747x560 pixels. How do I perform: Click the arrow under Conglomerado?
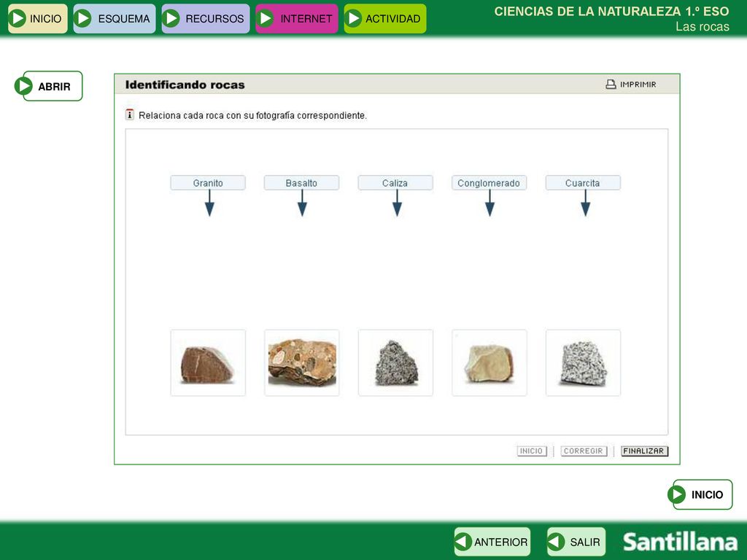[489, 203]
